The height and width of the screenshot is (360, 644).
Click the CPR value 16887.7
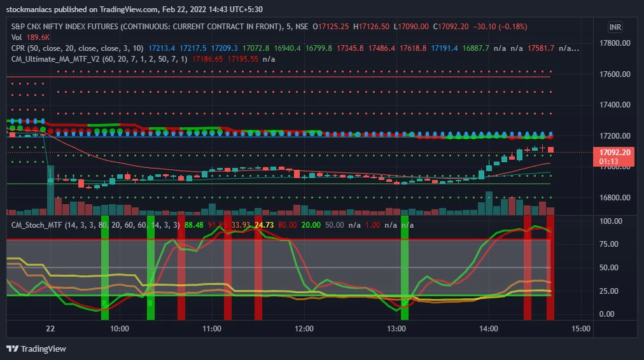[x=475, y=48]
